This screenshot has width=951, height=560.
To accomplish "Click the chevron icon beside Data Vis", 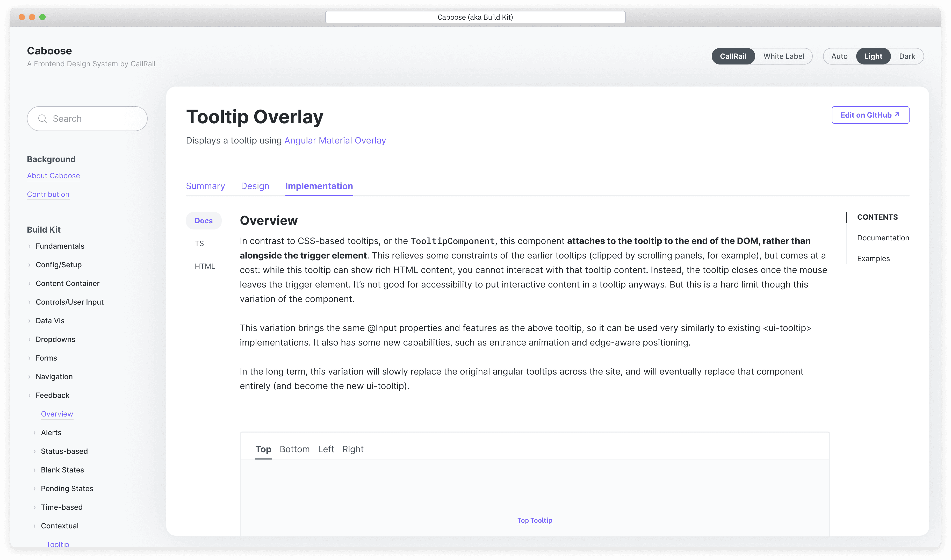I will coord(30,321).
